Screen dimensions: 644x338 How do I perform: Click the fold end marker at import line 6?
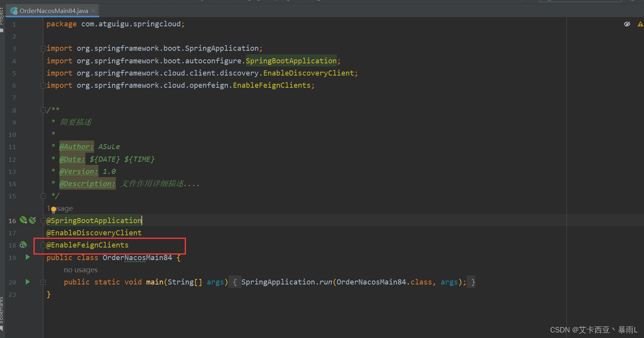coord(43,85)
